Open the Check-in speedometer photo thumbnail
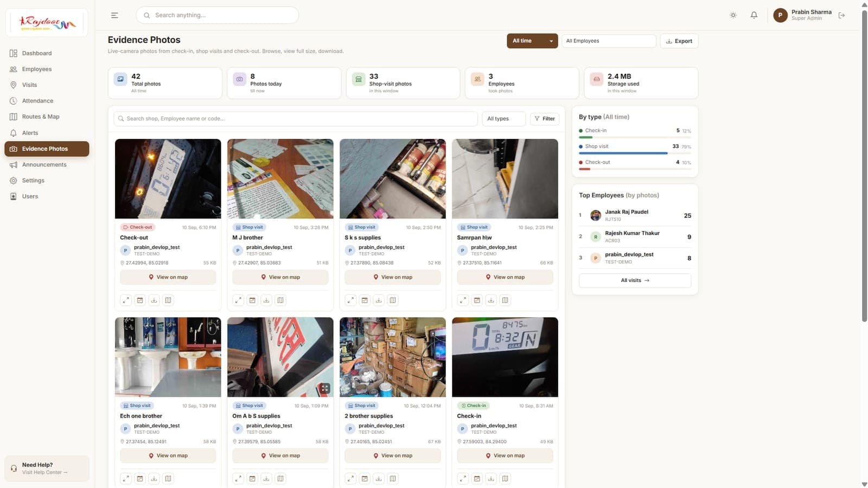Viewport: 868px width, 488px height. [x=505, y=357]
